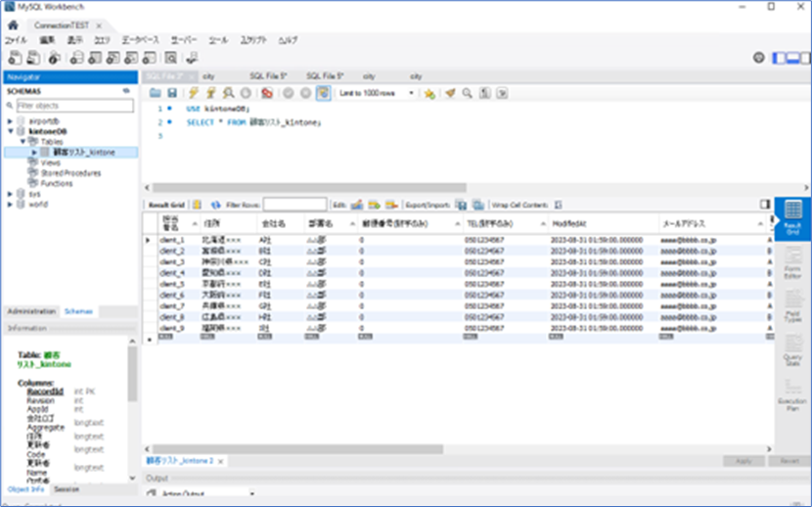812x507 pixels.
Task: Toggle the autocommit mode button
Action: (323, 93)
